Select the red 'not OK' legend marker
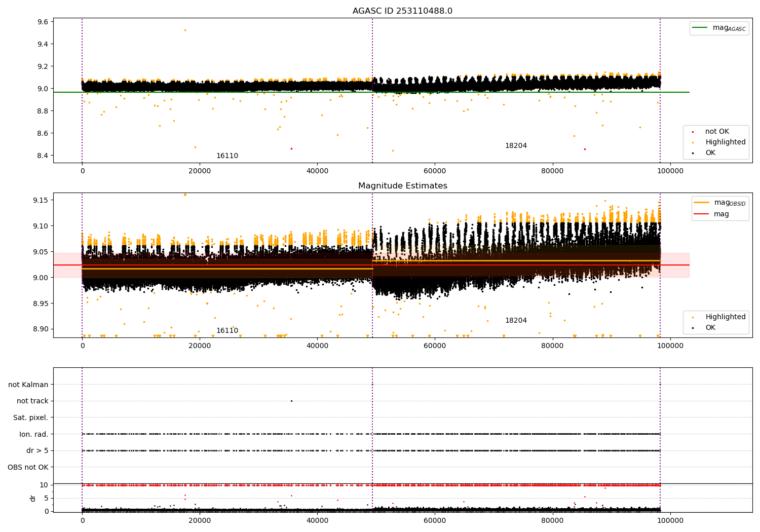Image resolution: width=760 pixels, height=532 pixels. coord(693,132)
